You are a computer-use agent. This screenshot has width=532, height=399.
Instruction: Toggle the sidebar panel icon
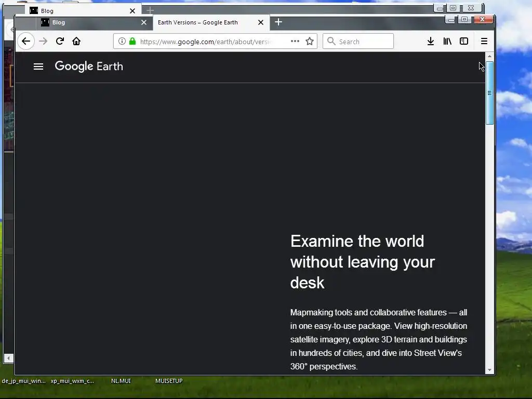pyautogui.click(x=464, y=42)
